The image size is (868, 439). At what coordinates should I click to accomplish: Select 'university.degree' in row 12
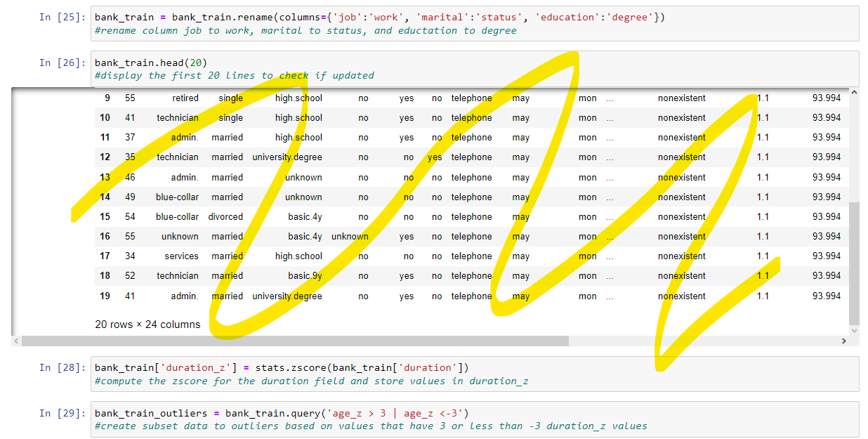(287, 157)
